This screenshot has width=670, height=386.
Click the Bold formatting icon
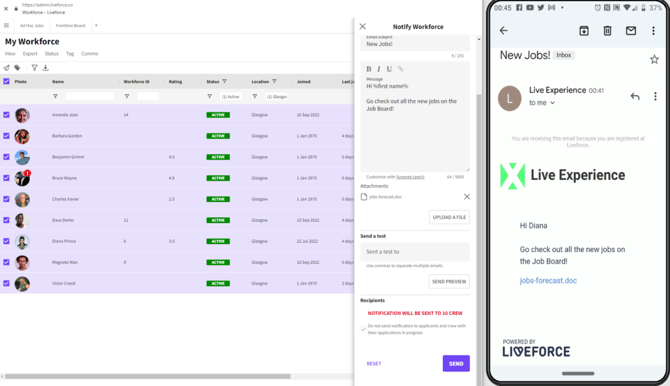coord(369,69)
